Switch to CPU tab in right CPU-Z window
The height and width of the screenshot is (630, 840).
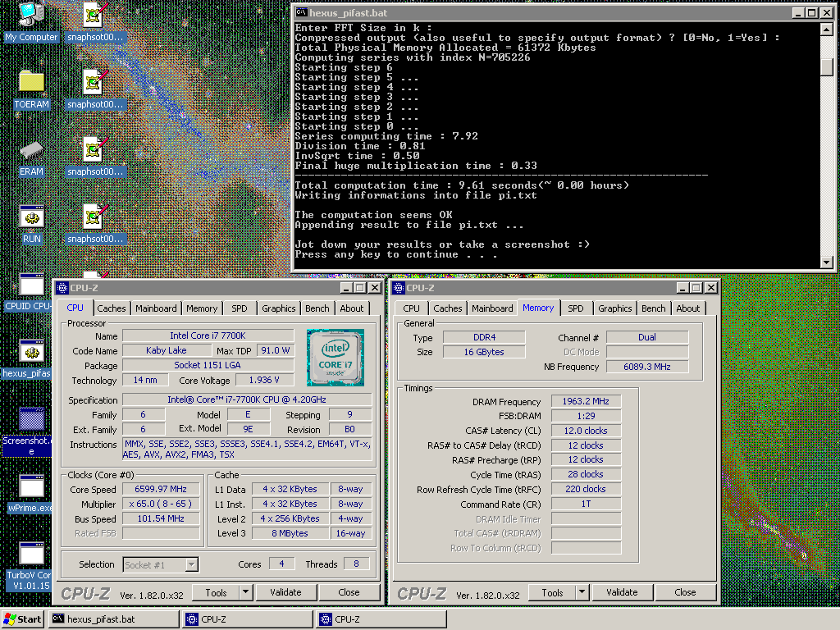click(x=412, y=308)
